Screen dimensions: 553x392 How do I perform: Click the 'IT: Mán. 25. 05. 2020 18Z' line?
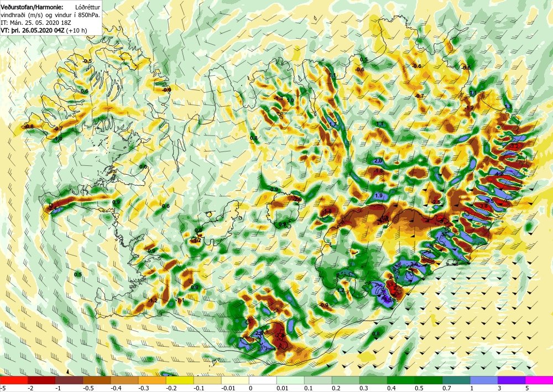[x=35, y=23]
